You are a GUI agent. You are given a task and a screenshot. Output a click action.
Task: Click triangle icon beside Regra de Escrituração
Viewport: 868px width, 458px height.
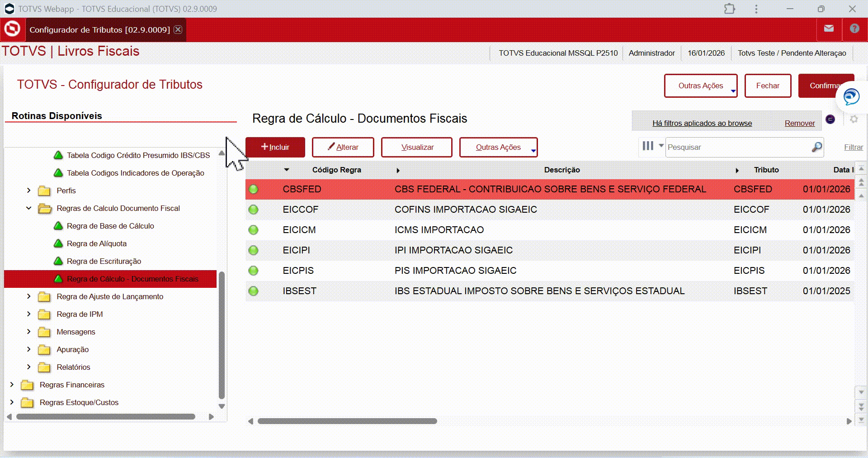coord(58,261)
